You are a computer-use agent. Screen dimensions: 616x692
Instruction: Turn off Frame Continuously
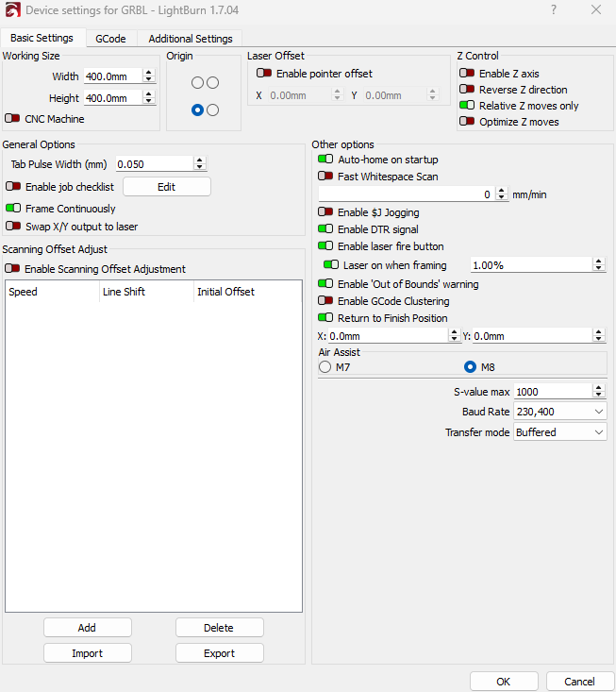[13, 208]
